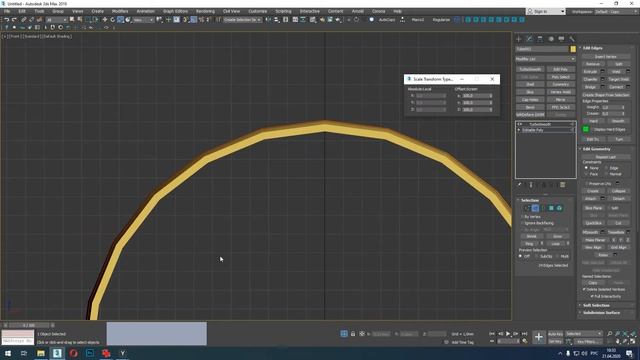This screenshot has height=360, width=640.
Task: Click the Undo arrow in main toolbar
Action: click(x=7, y=20)
